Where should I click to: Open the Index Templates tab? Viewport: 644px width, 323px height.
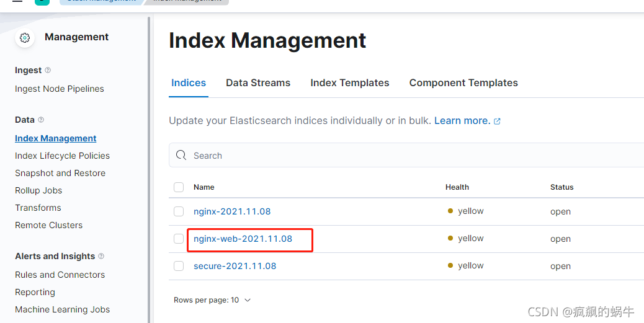coord(349,83)
